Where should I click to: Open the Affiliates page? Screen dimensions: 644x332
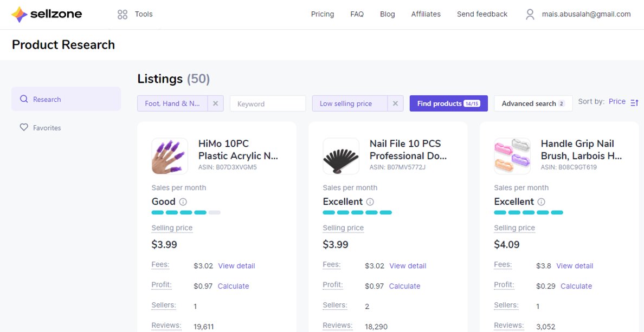426,15
